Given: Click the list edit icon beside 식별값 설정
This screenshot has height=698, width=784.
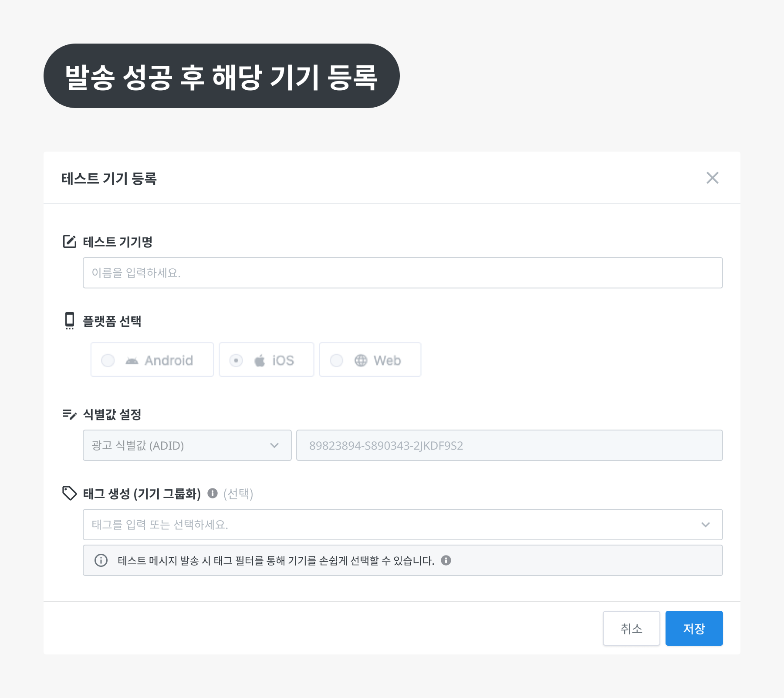Looking at the screenshot, I should [69, 415].
